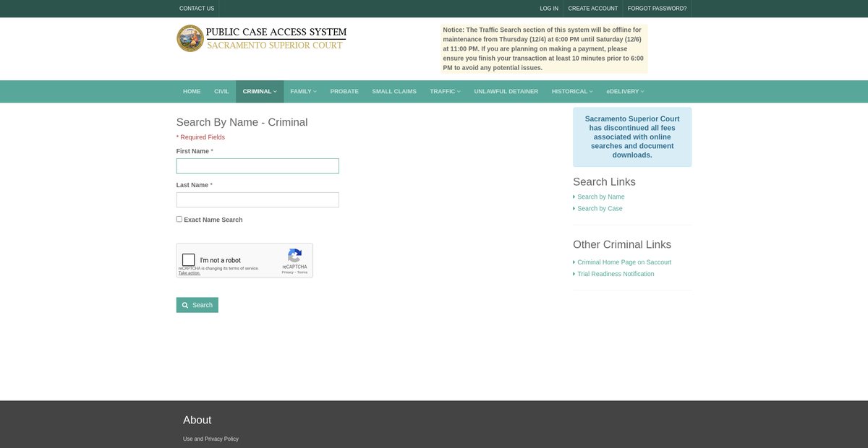Click the Search button
Screen dimensions: 868x448
coord(197,305)
